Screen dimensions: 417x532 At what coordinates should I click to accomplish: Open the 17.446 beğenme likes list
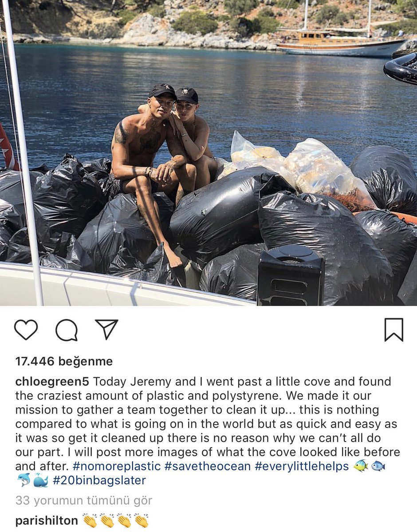tap(64, 361)
